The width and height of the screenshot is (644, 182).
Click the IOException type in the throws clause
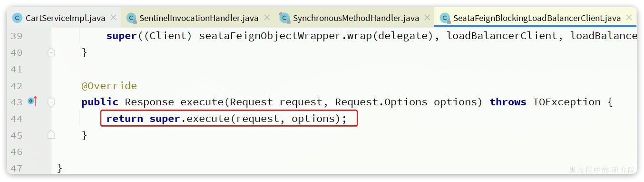click(x=566, y=102)
